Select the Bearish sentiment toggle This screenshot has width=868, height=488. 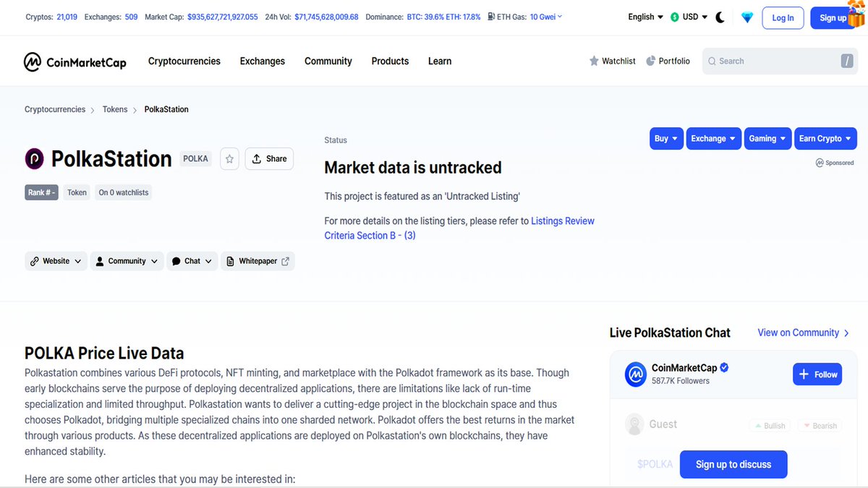pyautogui.click(x=820, y=426)
